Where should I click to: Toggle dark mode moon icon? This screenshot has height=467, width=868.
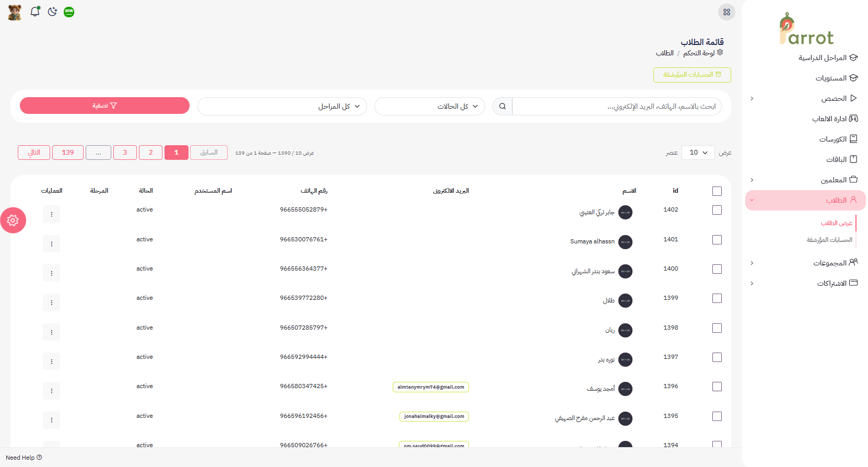tap(52, 11)
